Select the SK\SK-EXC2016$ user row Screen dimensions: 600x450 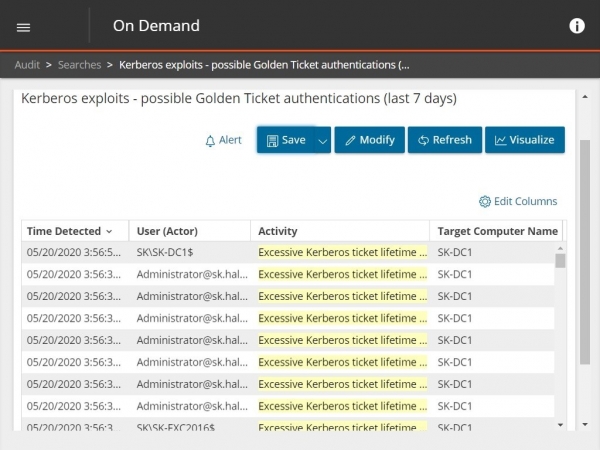tap(176, 427)
